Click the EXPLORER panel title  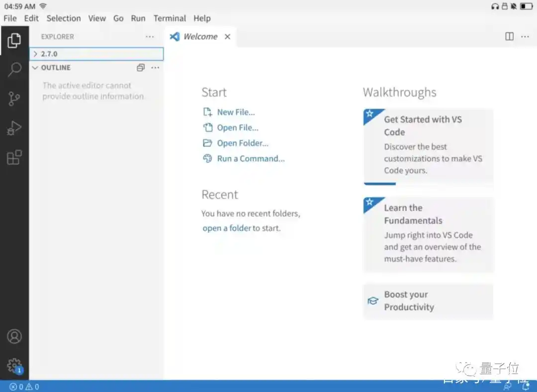pos(57,37)
